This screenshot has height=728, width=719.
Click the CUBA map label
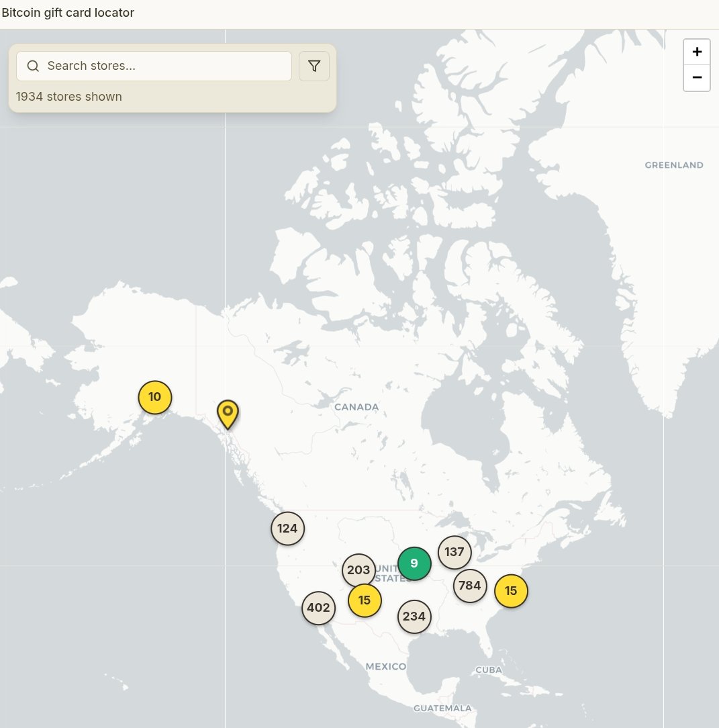[x=489, y=670]
